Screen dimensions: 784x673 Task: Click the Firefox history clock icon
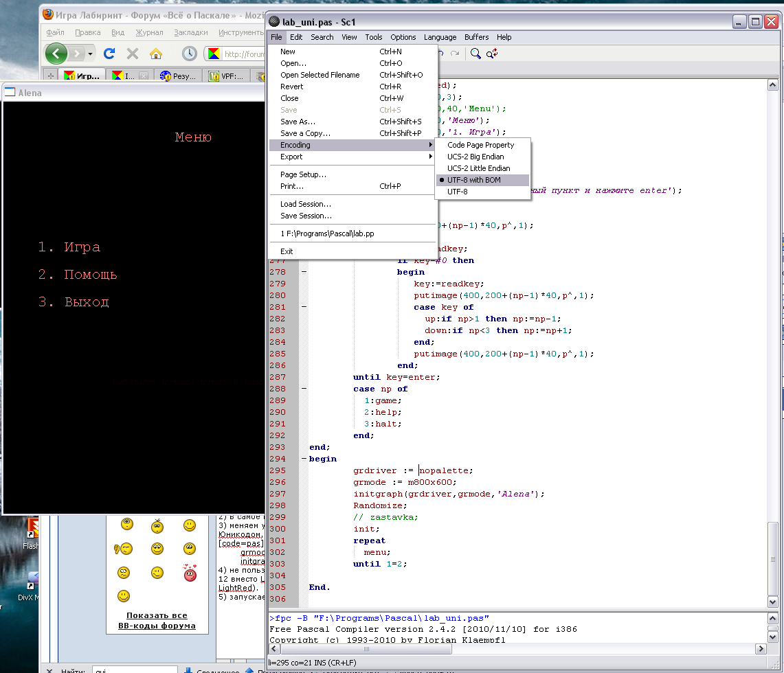click(189, 54)
